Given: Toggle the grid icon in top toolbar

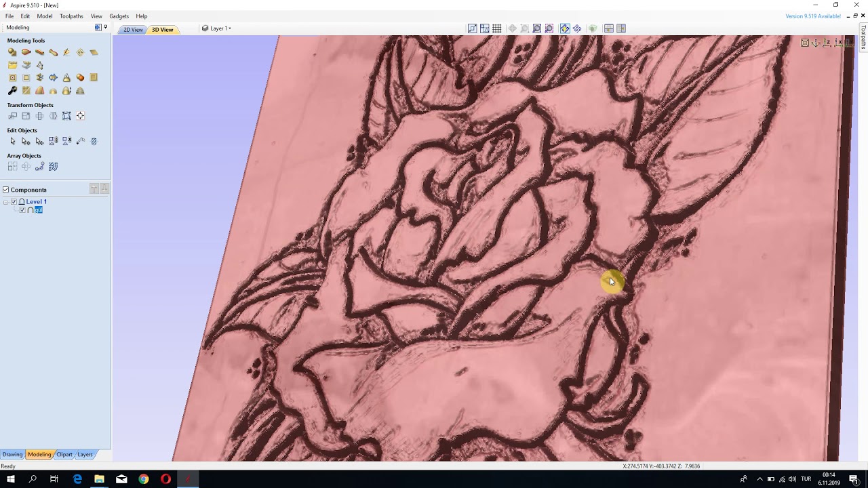Looking at the screenshot, I should [497, 28].
